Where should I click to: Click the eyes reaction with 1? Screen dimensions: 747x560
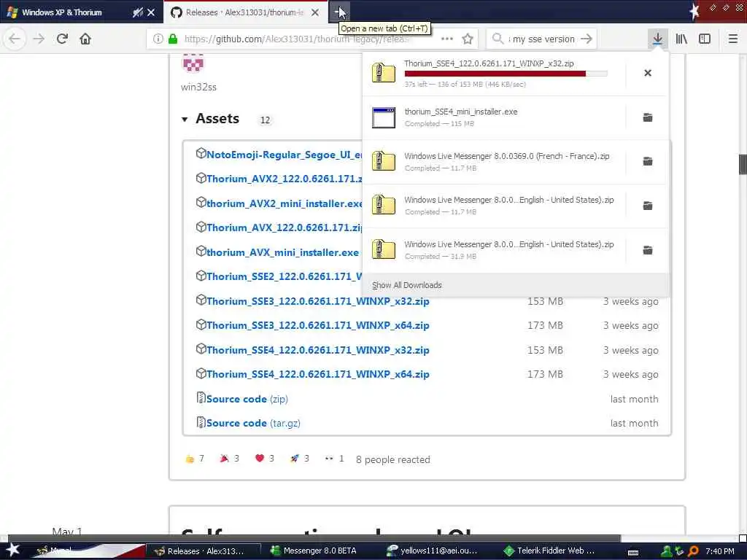334,459
